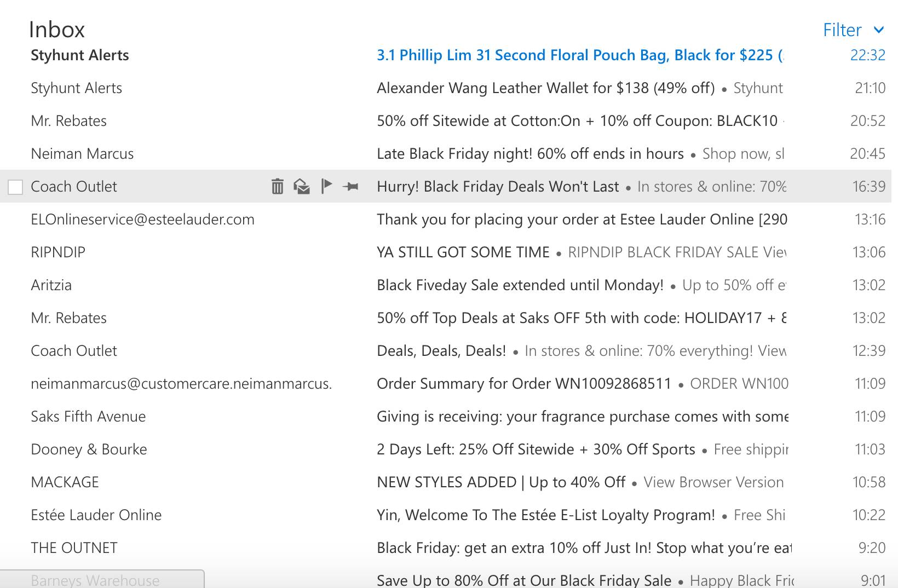Open Neiman Marcus Late Black Friday night email
The height and width of the screenshot is (588, 898).
tap(530, 154)
